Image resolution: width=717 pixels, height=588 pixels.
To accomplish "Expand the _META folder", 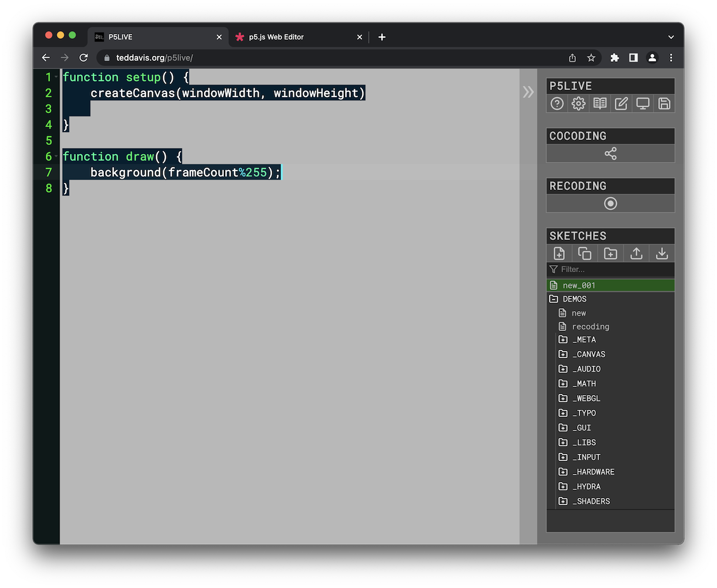I will coord(563,340).
